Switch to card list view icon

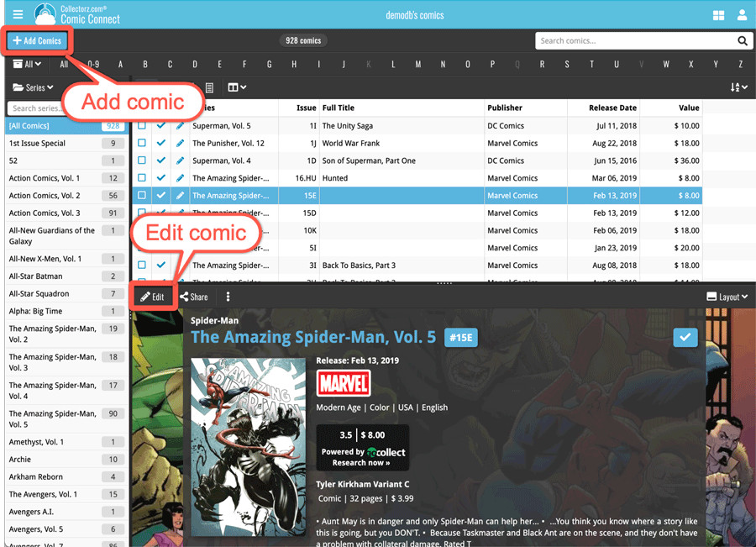(209, 87)
